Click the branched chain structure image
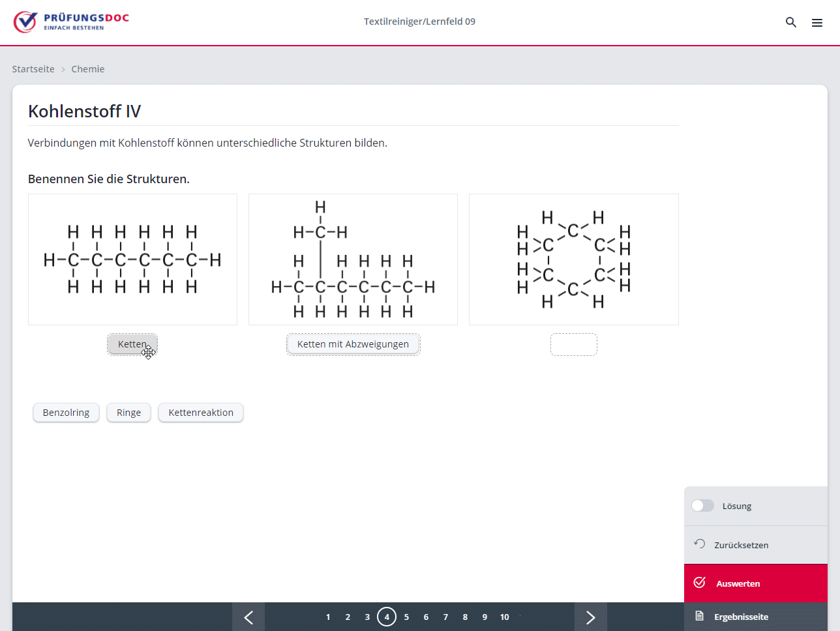840x631 pixels. click(x=353, y=259)
